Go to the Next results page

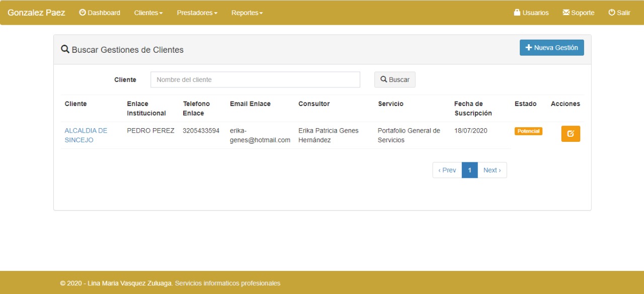[x=492, y=170]
